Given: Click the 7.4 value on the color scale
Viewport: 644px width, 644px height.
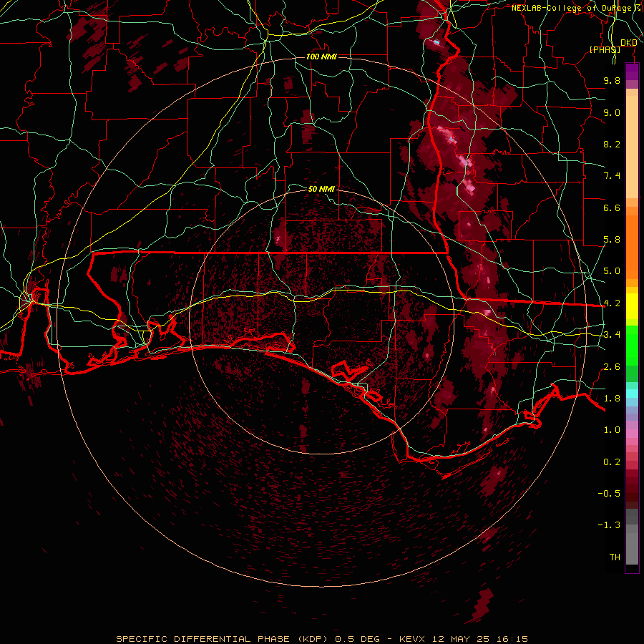Looking at the screenshot, I should click(x=612, y=176).
